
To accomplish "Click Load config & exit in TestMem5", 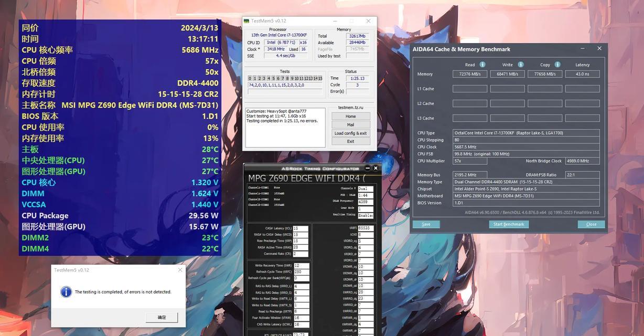I will [350, 133].
